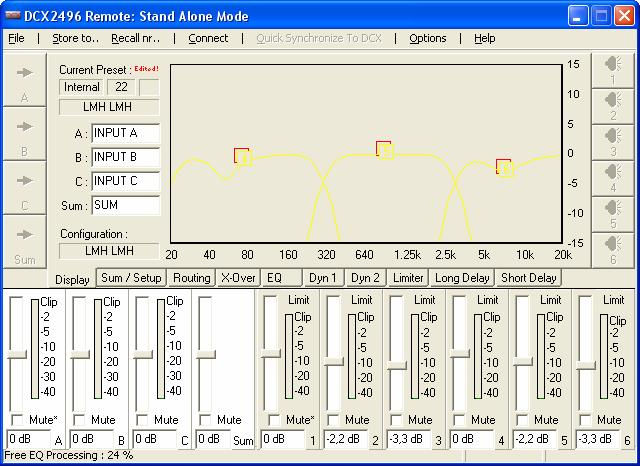The image size is (640, 466).
Task: Click the application icon in title bar
Action: [13, 16]
